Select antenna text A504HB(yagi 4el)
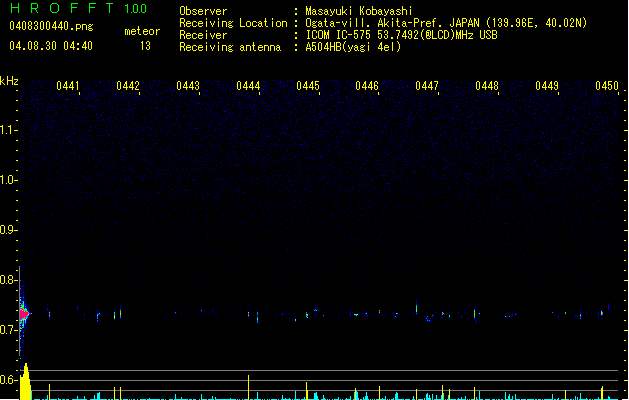The image size is (629, 400). [x=353, y=47]
